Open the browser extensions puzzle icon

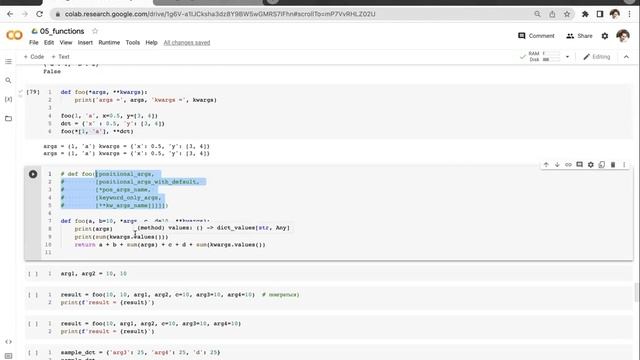pyautogui.click(x=585, y=14)
